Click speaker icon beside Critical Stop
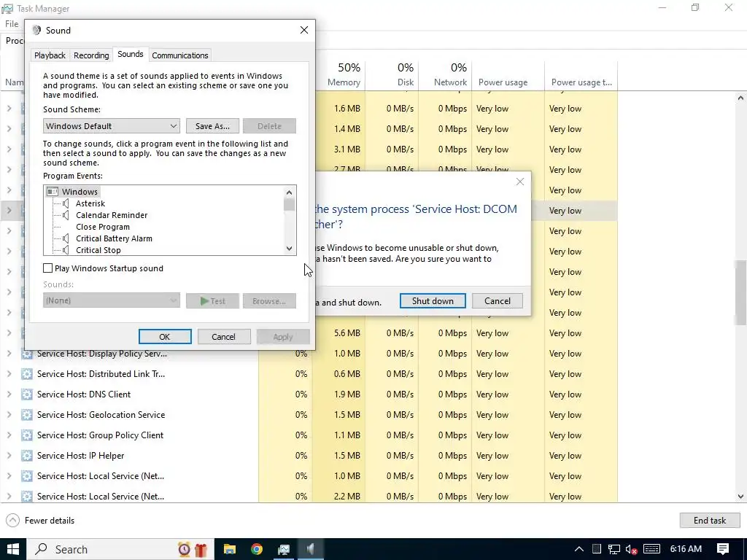This screenshot has width=747, height=560. click(x=66, y=250)
